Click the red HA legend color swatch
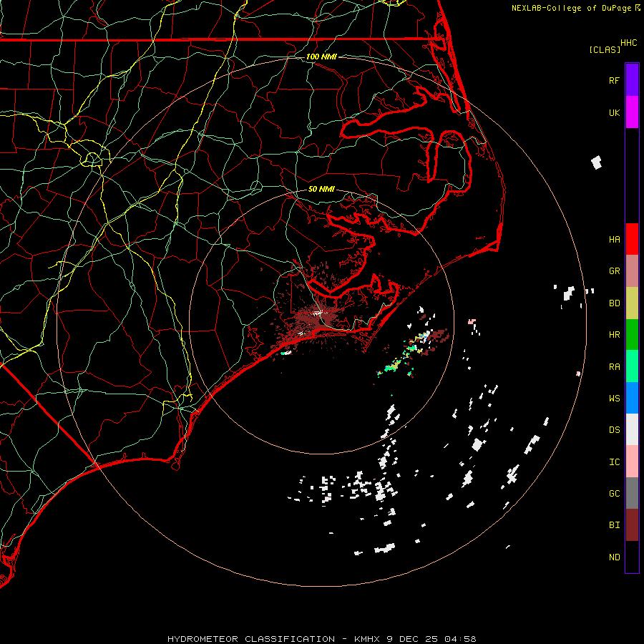This screenshot has width=644, height=644. [632, 239]
